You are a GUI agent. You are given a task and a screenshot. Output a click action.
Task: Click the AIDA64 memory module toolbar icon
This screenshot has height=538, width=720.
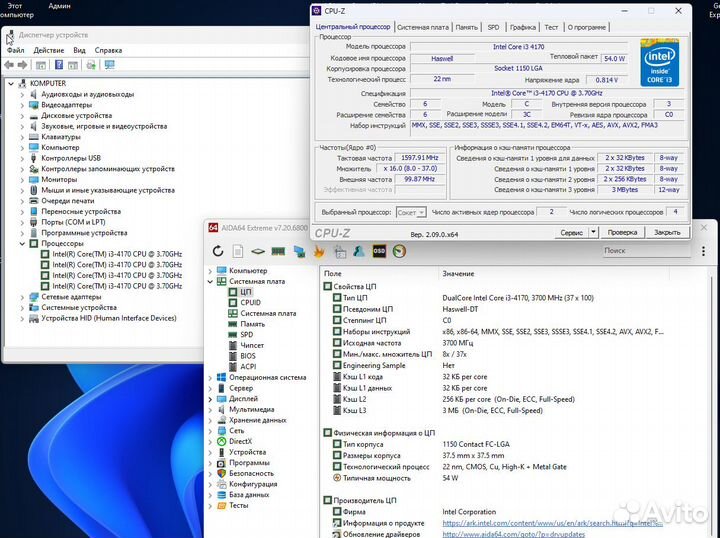coord(278,251)
